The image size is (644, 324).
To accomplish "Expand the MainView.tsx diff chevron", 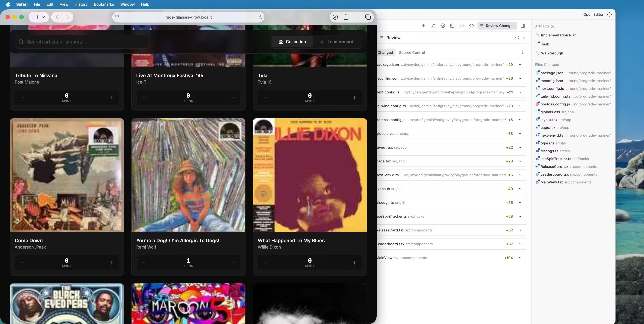I will coord(520,258).
